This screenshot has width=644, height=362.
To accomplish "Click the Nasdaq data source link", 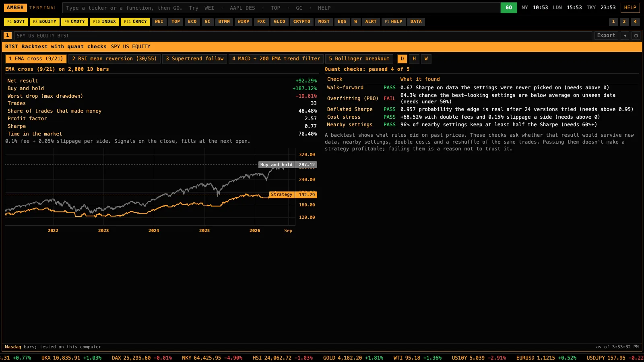I will [13, 347].
